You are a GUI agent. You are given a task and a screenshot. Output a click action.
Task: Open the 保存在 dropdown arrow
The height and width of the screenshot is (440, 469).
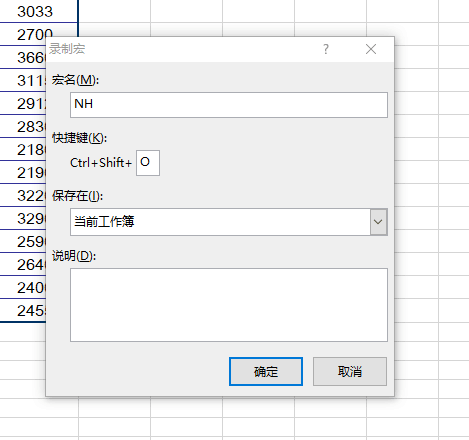tap(378, 222)
